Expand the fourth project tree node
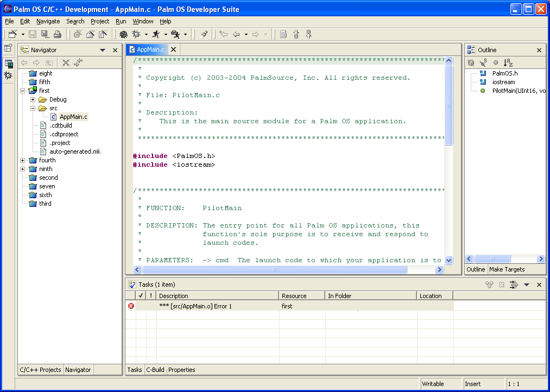This screenshot has width=550, height=392. 23,160
